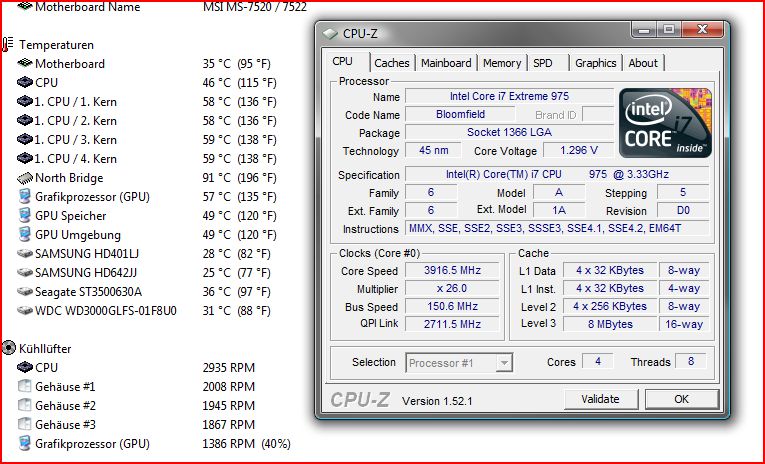The height and width of the screenshot is (464, 765).
Task: Switch to the Mainboard tab
Action: tap(446, 63)
